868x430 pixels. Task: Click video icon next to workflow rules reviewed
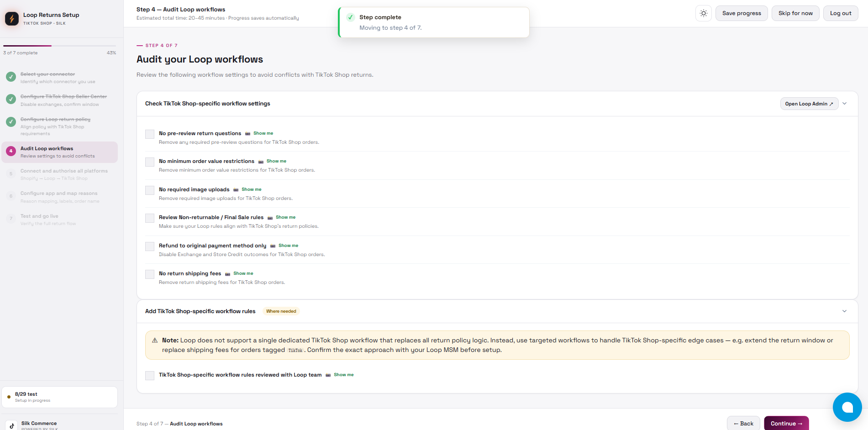click(328, 375)
